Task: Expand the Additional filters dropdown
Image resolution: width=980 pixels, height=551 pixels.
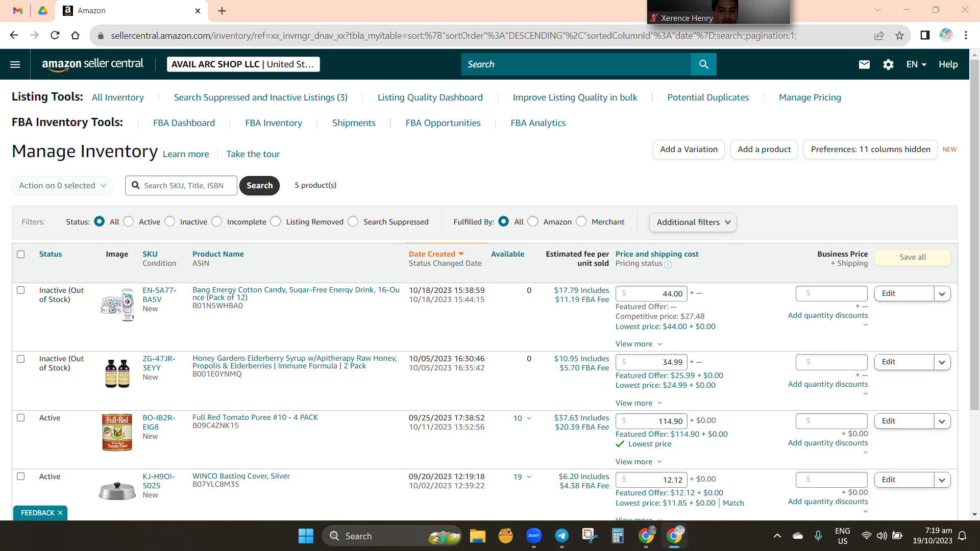Action: [x=693, y=222]
